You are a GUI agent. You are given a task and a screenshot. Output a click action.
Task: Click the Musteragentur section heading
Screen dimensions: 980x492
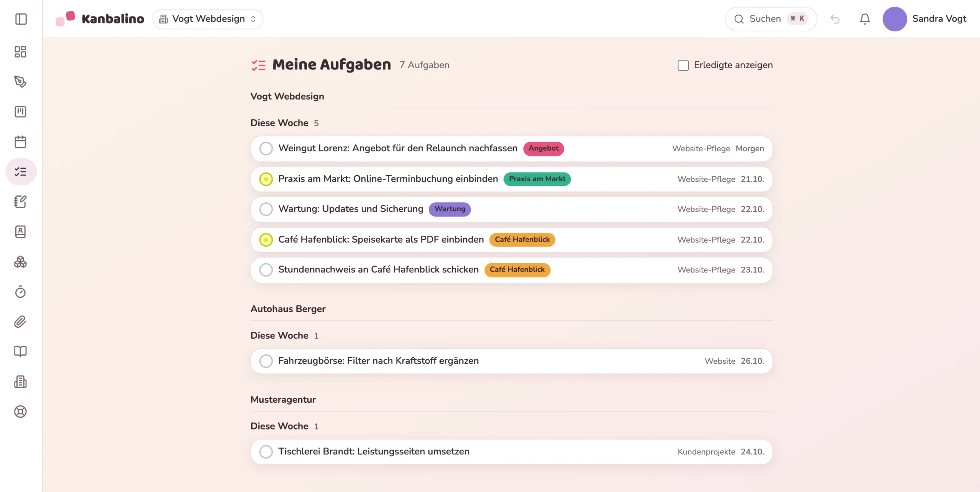tap(283, 400)
